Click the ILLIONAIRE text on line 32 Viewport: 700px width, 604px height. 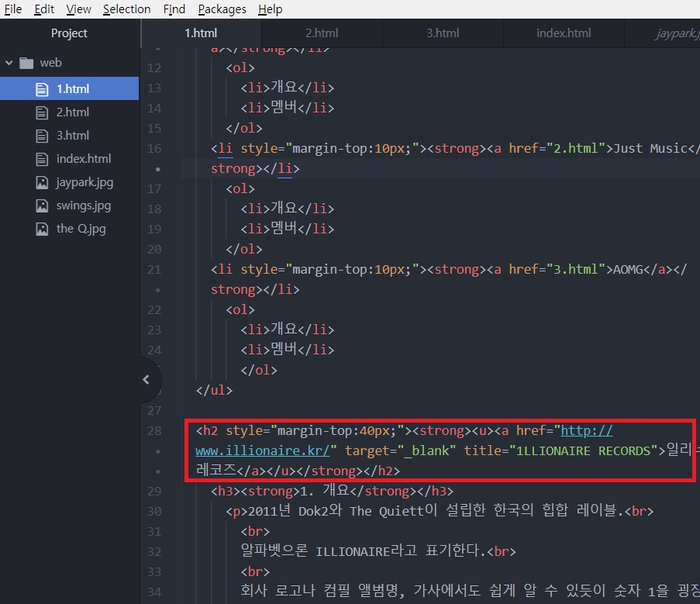click(353, 552)
